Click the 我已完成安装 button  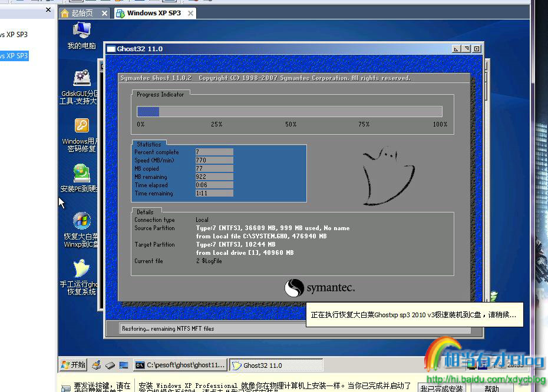441,388
